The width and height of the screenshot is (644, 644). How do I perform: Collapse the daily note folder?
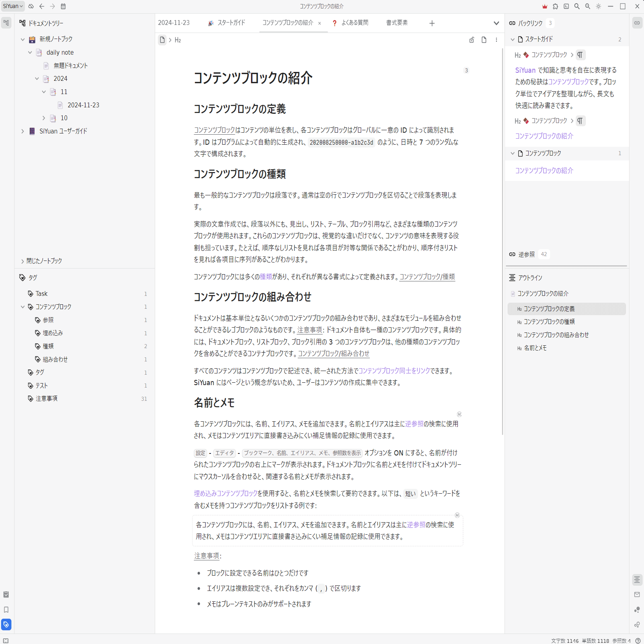click(30, 53)
